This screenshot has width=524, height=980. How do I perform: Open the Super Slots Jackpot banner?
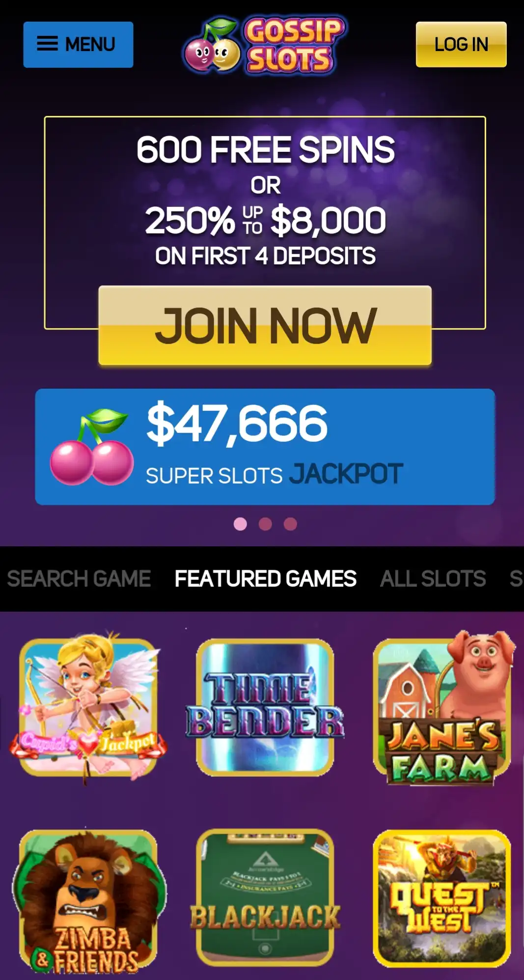tap(265, 447)
